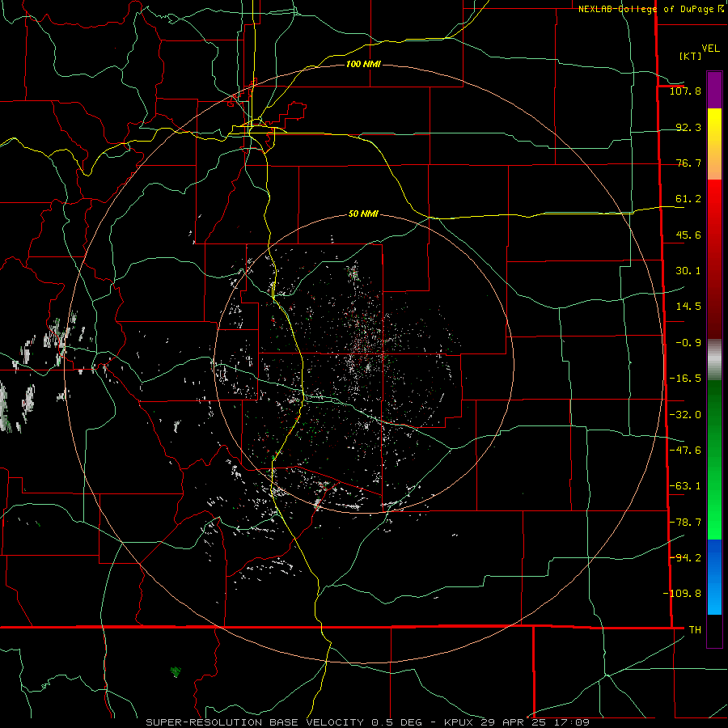Click the 14.5 legend value
728x728 pixels.
[x=688, y=307]
